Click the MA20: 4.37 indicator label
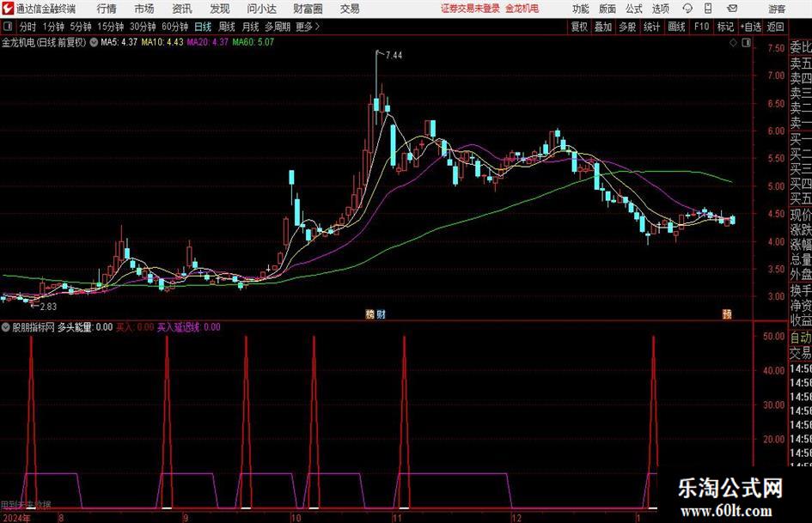 click(x=208, y=42)
